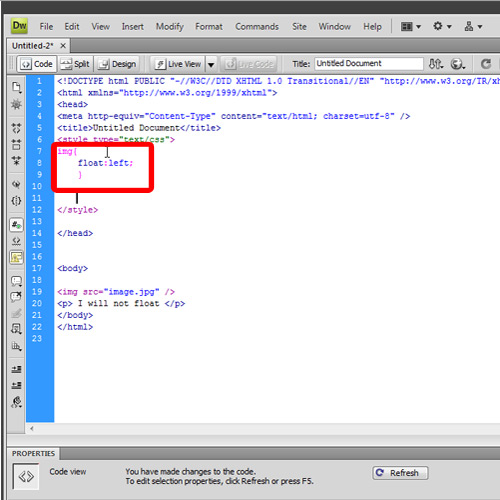The height and width of the screenshot is (500, 500).
Task: Click the Dreamweaver Dw logo icon
Action: pos(19,26)
